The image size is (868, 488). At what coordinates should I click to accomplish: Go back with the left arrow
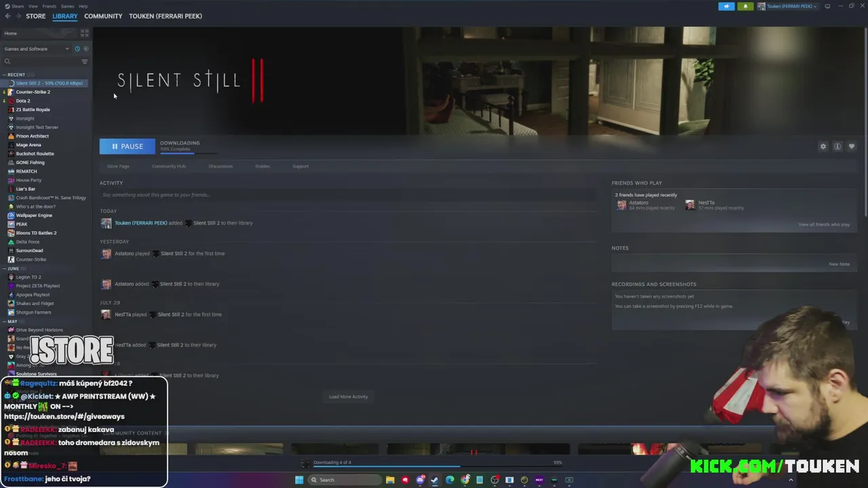pyautogui.click(x=7, y=16)
